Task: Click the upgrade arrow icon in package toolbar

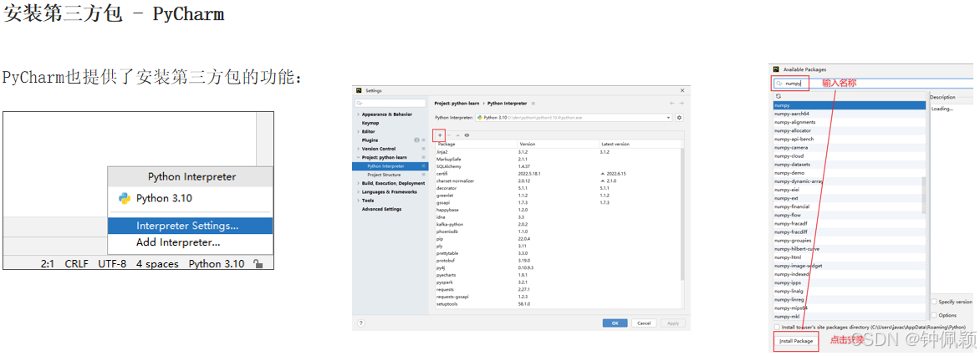Action: (457, 135)
